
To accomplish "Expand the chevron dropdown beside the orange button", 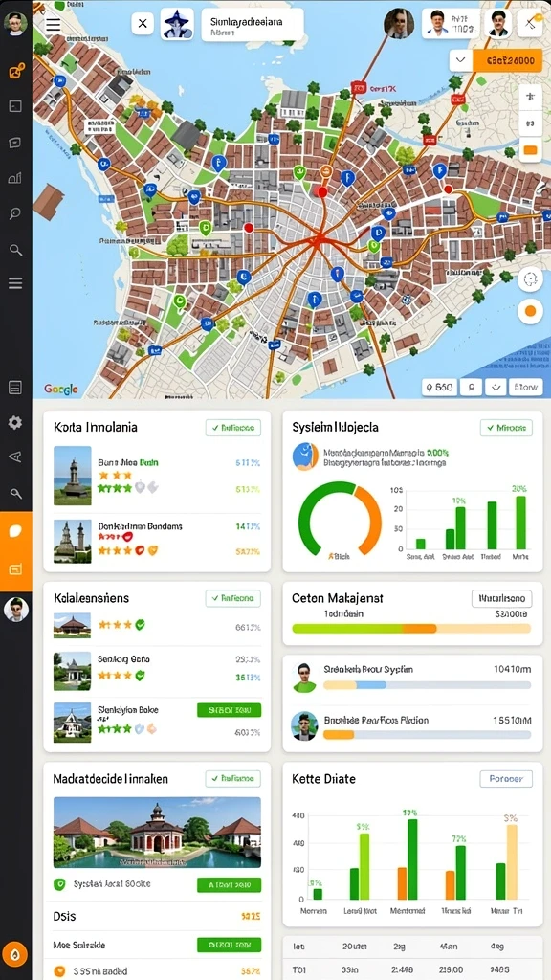I will [461, 60].
